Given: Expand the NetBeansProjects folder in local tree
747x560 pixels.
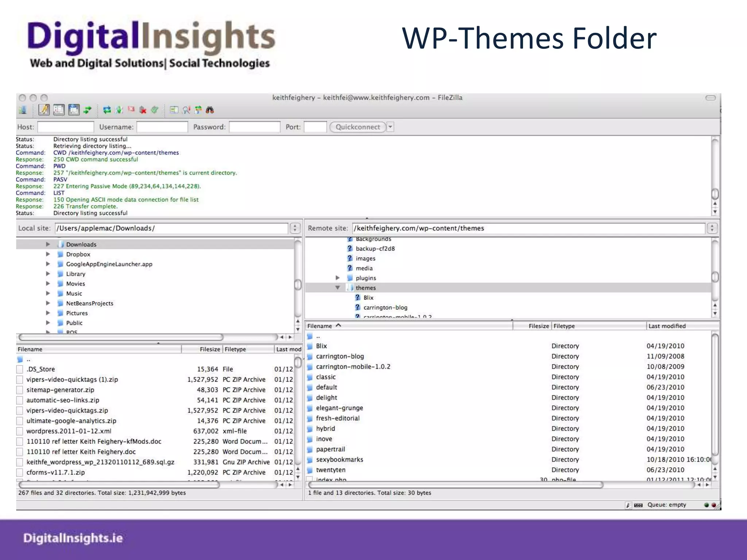Looking at the screenshot, I should click(x=48, y=303).
